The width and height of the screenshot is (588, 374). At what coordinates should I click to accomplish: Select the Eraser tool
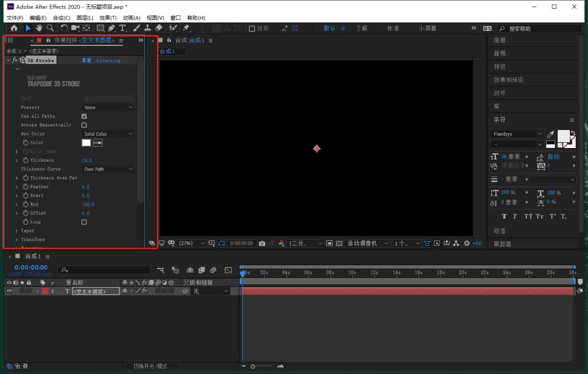pos(159,28)
